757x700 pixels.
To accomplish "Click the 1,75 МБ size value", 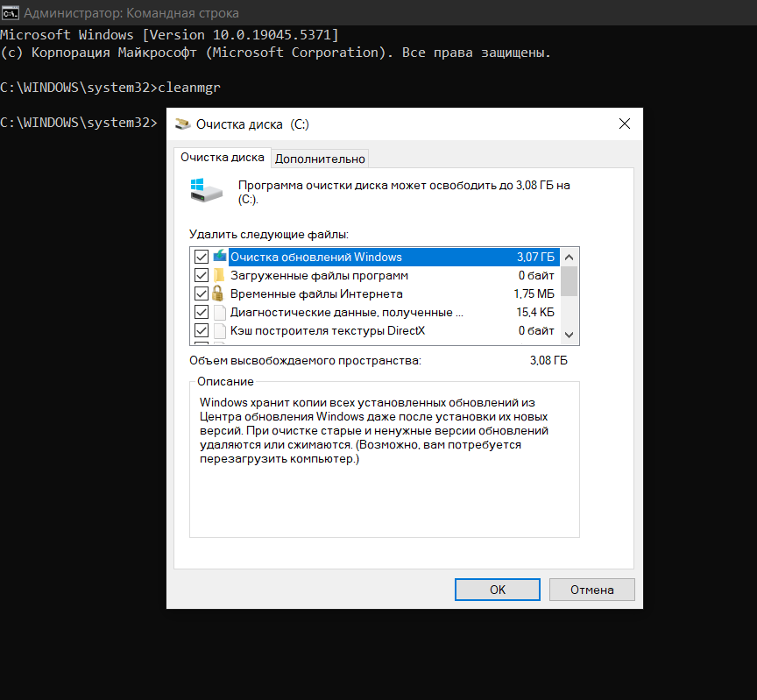I will point(534,294).
